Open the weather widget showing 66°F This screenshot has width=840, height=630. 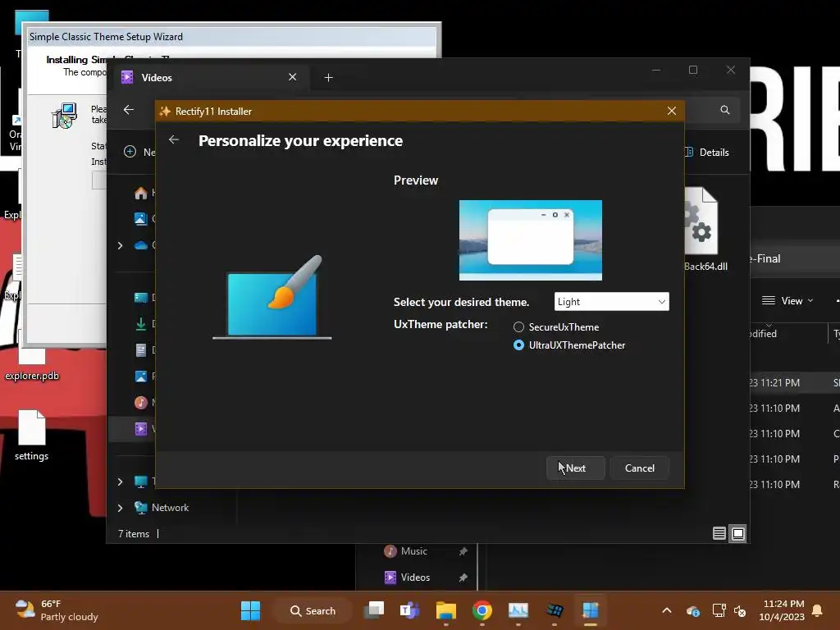click(56, 610)
